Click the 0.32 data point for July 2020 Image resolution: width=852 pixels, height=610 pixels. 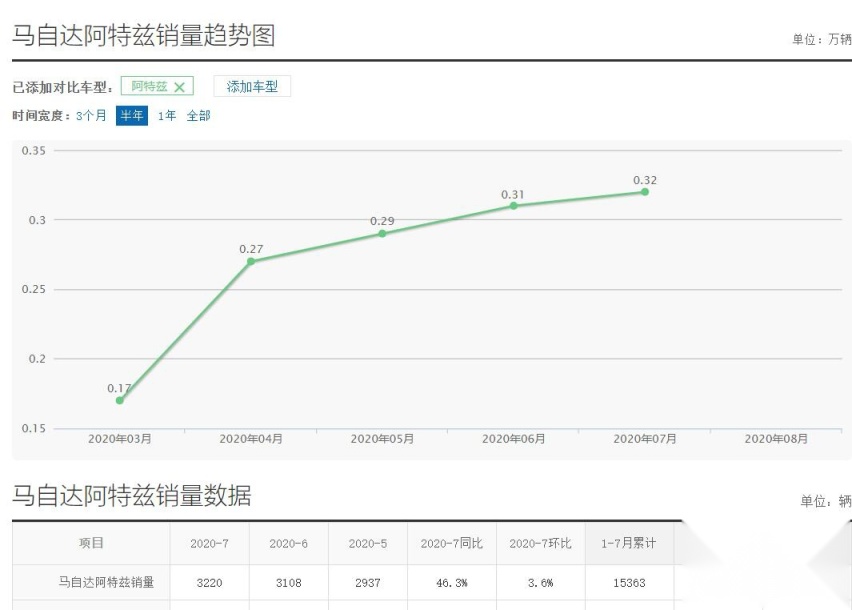pyautogui.click(x=644, y=192)
